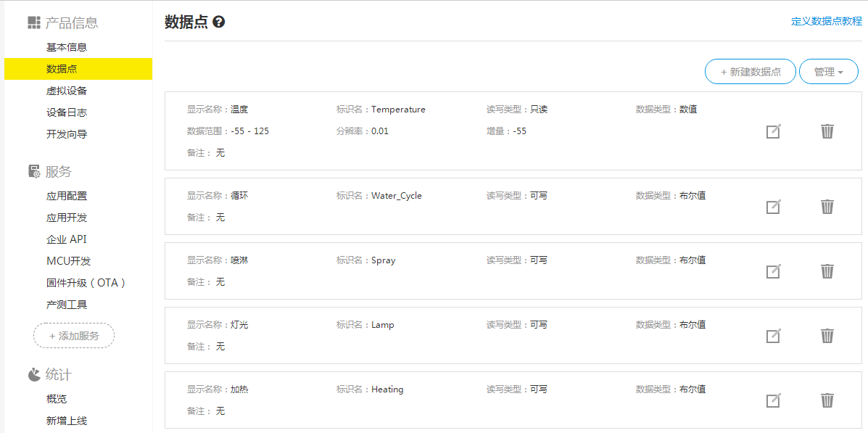
Task: Edit the Lamp data point
Action: coord(773,336)
